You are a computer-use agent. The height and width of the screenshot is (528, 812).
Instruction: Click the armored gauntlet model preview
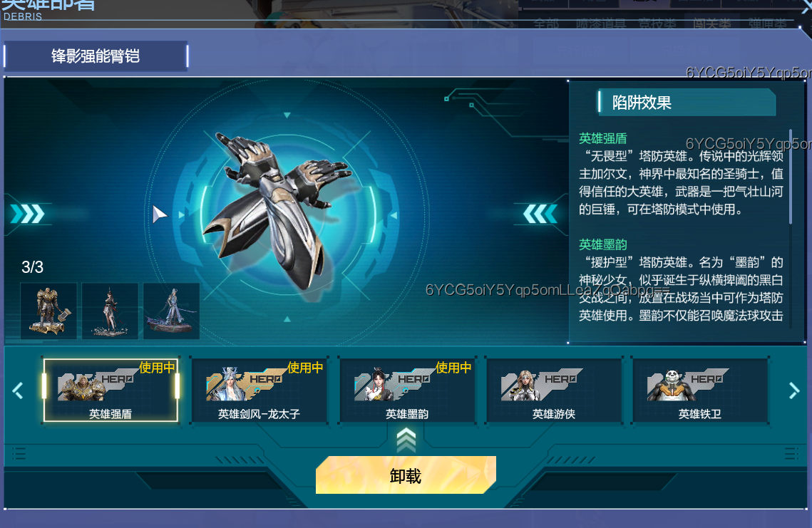[277, 209]
